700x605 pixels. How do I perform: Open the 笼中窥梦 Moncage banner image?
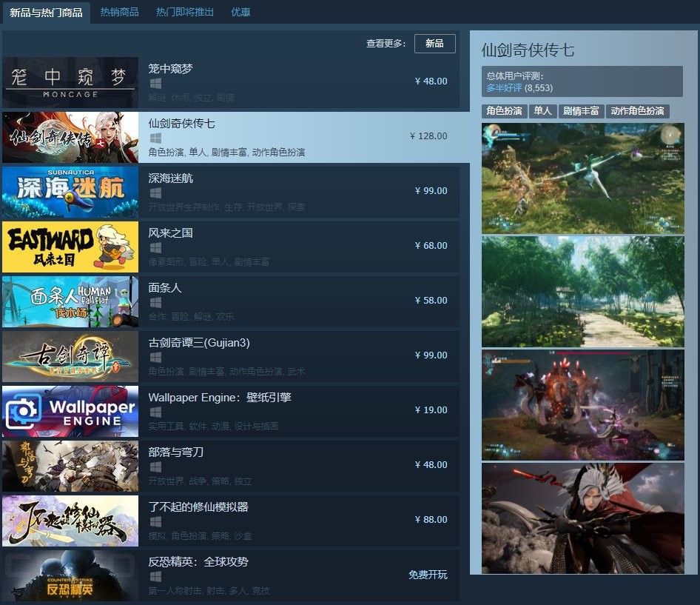[70, 82]
